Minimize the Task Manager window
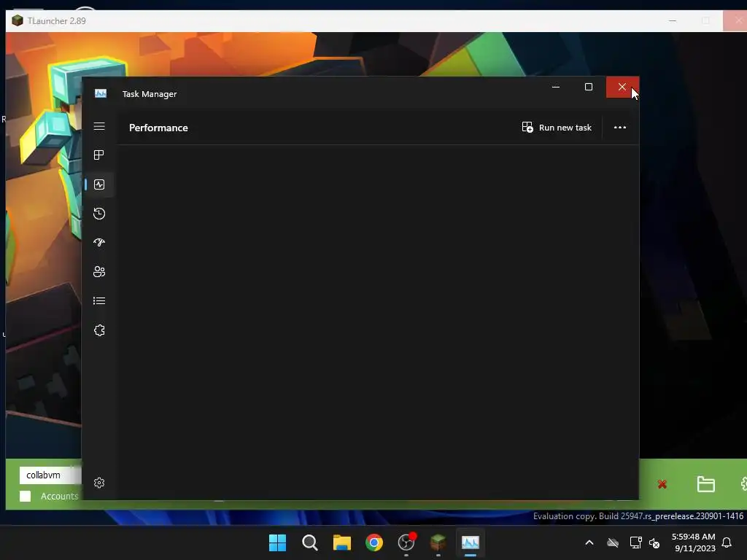The width and height of the screenshot is (747, 560). [555, 87]
